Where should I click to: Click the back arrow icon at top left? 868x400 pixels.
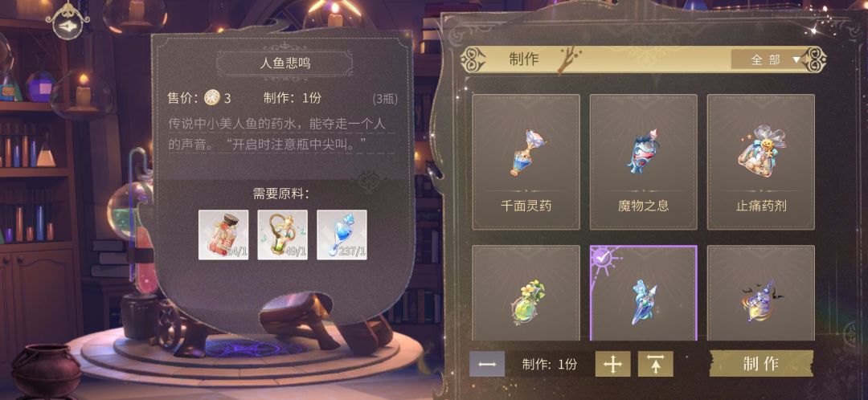click(x=68, y=20)
